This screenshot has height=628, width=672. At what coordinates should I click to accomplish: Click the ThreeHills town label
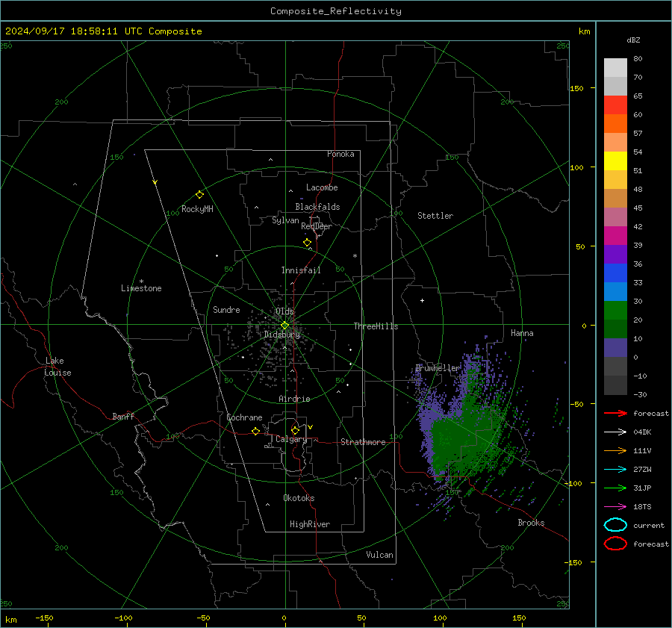pyautogui.click(x=376, y=326)
